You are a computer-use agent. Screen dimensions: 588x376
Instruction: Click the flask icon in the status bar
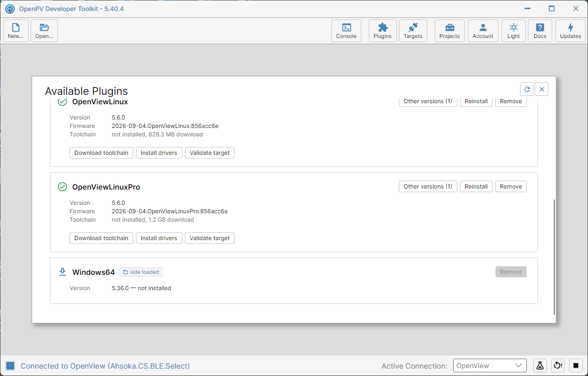[540, 365]
